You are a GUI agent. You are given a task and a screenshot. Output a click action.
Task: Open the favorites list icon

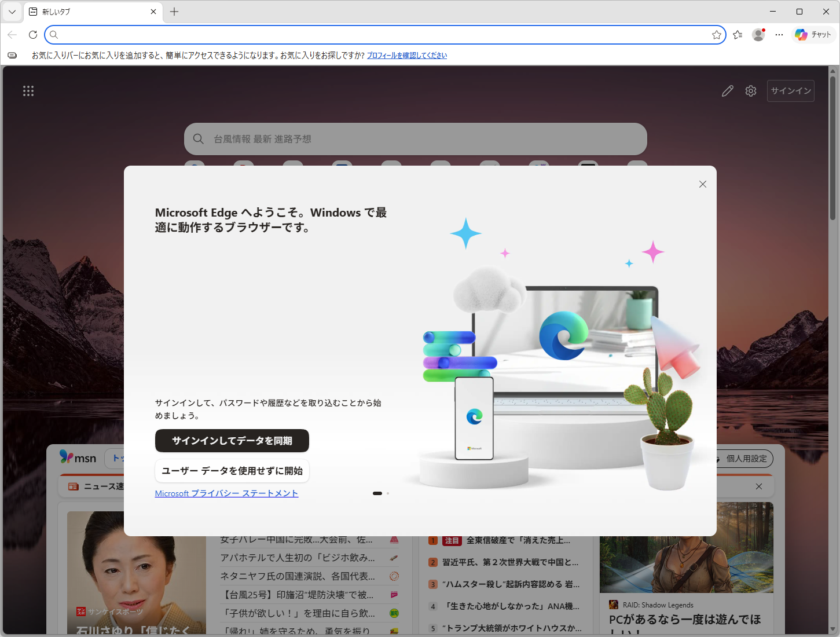(738, 35)
